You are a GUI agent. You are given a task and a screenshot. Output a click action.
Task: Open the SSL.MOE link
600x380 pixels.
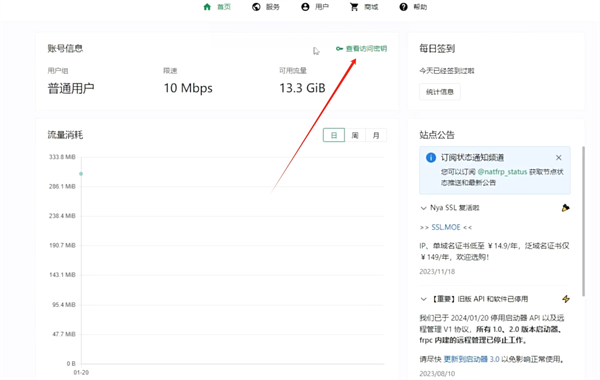(446, 227)
